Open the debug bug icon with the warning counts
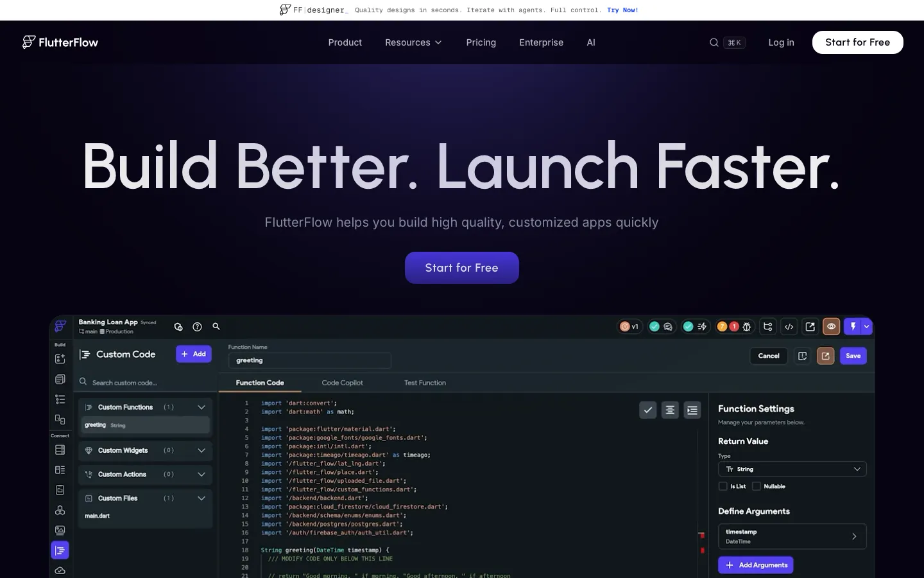The height and width of the screenshot is (578, 924). click(x=734, y=326)
